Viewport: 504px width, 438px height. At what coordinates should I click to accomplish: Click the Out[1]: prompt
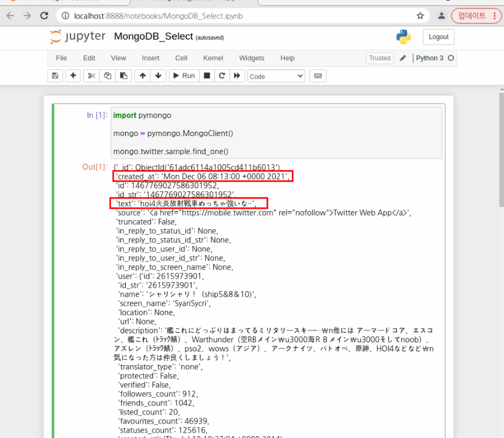click(95, 167)
